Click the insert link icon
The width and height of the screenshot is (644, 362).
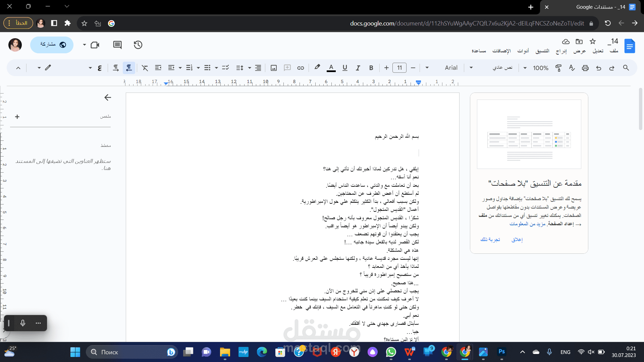point(301,68)
